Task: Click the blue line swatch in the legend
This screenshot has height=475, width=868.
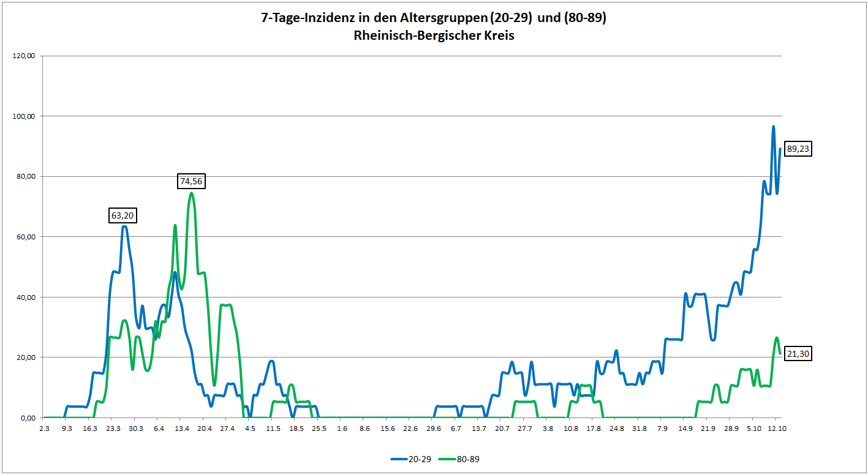Action: coord(398,459)
